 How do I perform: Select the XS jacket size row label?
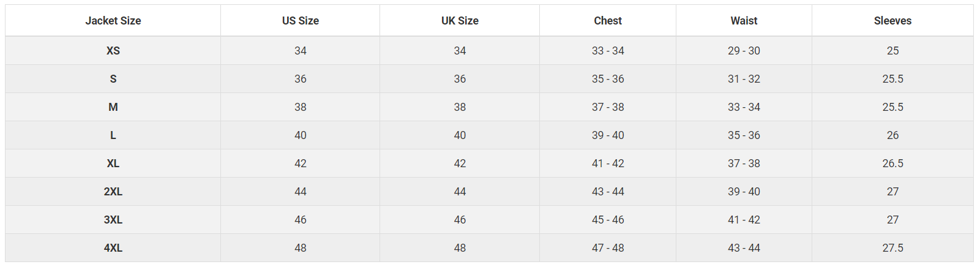pos(113,51)
